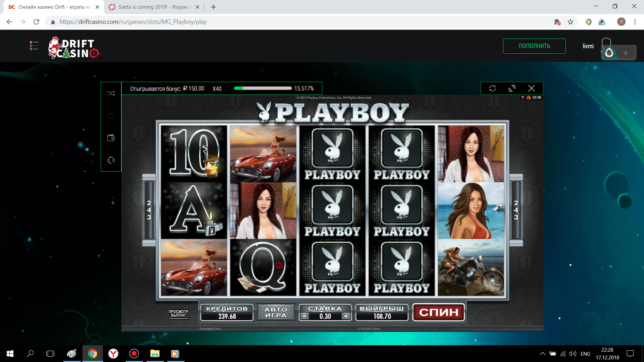The height and width of the screenshot is (362, 644).
Task: Open File Explorer from the taskbar
Action: click(x=155, y=354)
